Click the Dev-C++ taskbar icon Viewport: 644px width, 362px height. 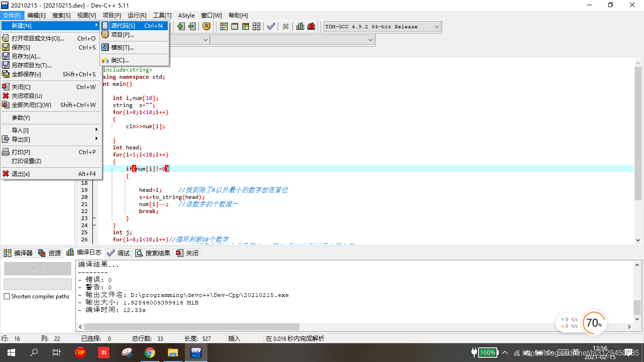[196, 352]
